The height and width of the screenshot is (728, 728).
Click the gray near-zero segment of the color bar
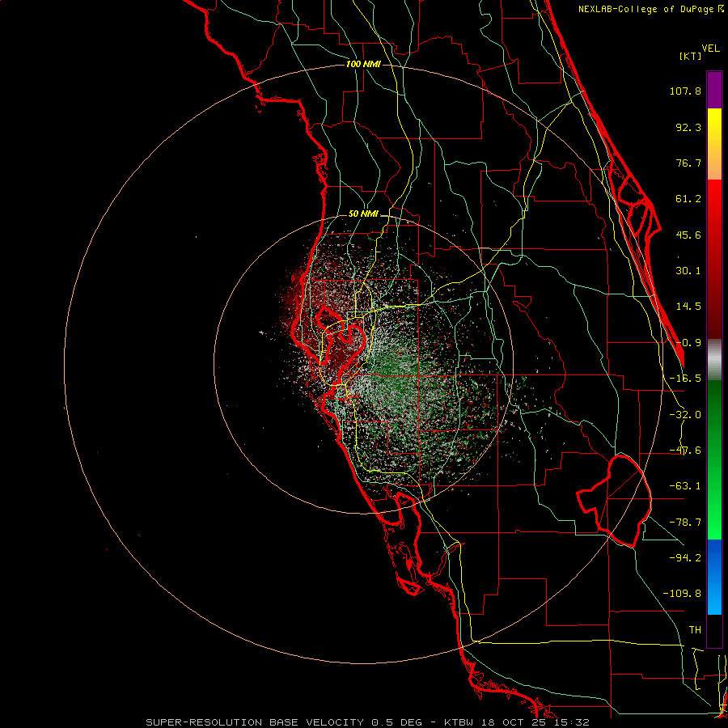point(714,360)
